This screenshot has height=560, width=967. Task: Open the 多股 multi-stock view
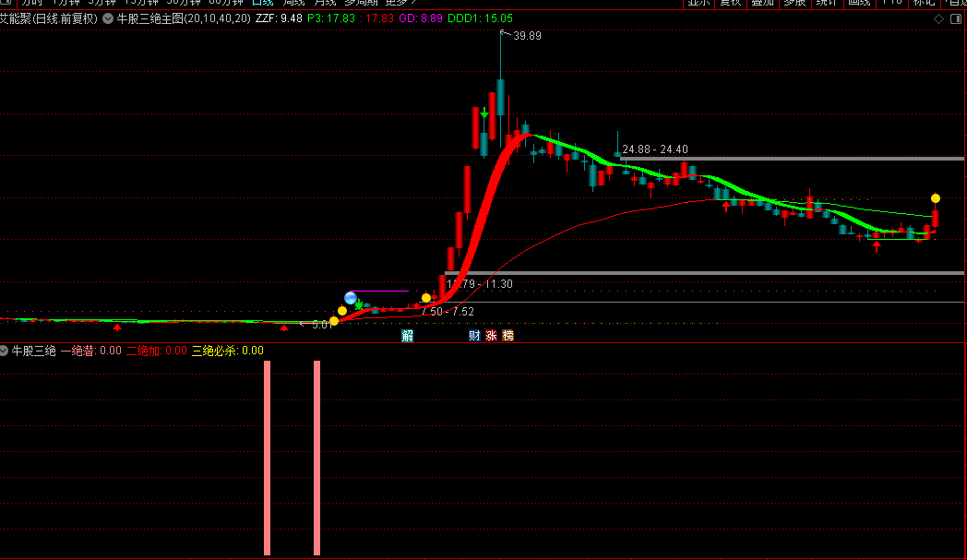pos(794,3)
